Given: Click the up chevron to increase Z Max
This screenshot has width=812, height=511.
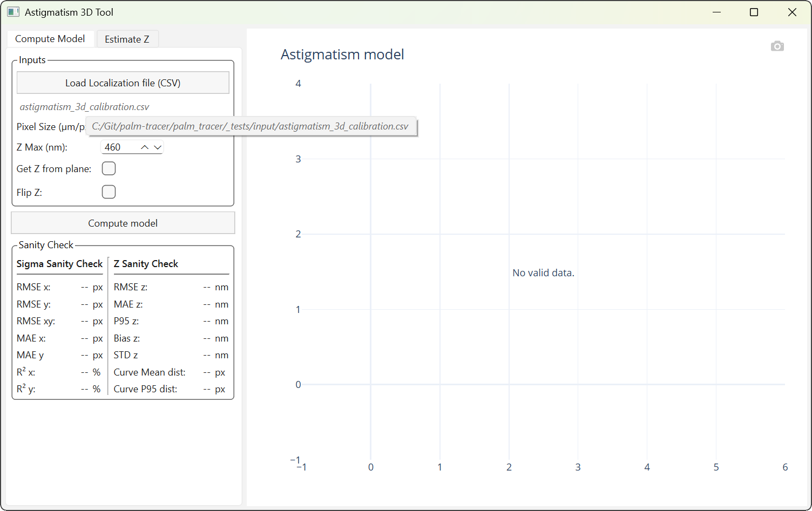Looking at the screenshot, I should (x=144, y=146).
